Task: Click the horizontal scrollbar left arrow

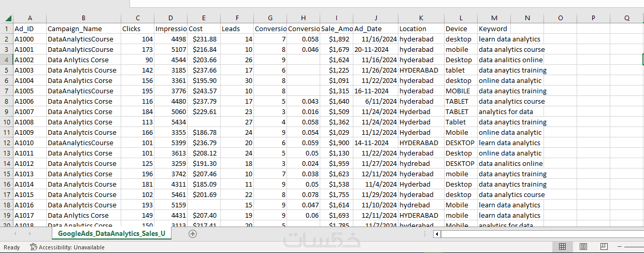Action: pos(437,234)
